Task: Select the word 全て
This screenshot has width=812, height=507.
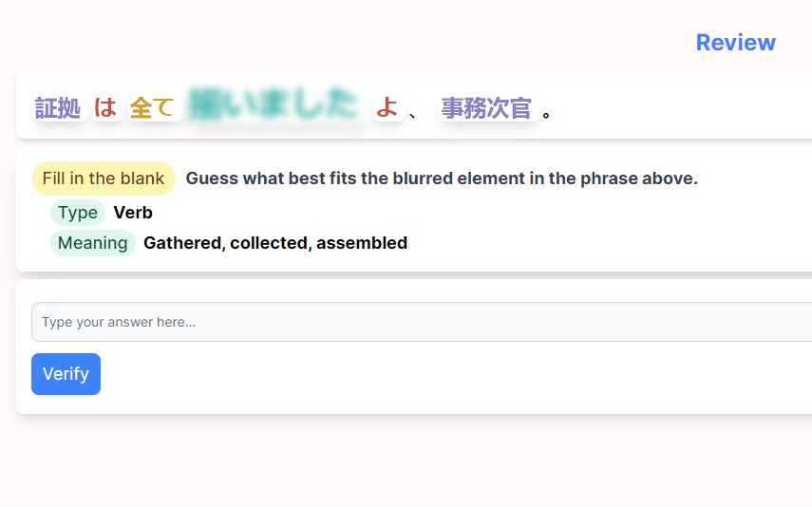Action: (153, 108)
